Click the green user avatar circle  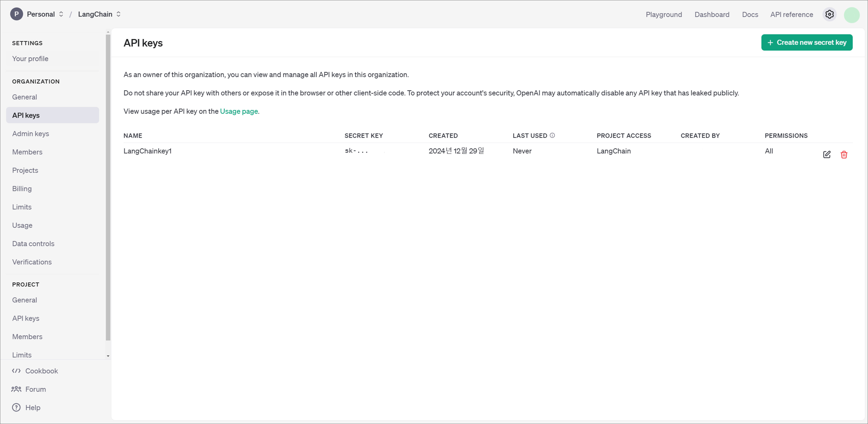(851, 15)
